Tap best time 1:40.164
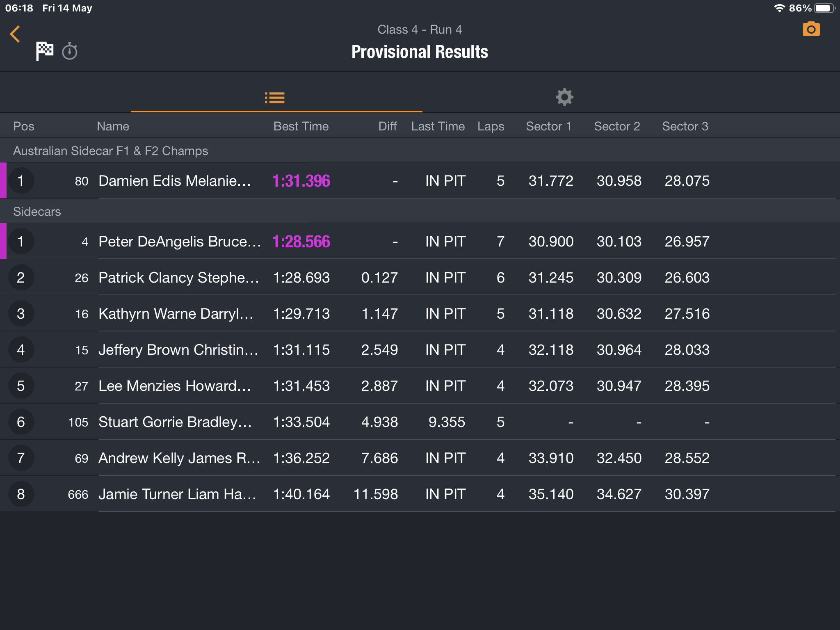Image resolution: width=840 pixels, height=630 pixels. pyautogui.click(x=301, y=494)
